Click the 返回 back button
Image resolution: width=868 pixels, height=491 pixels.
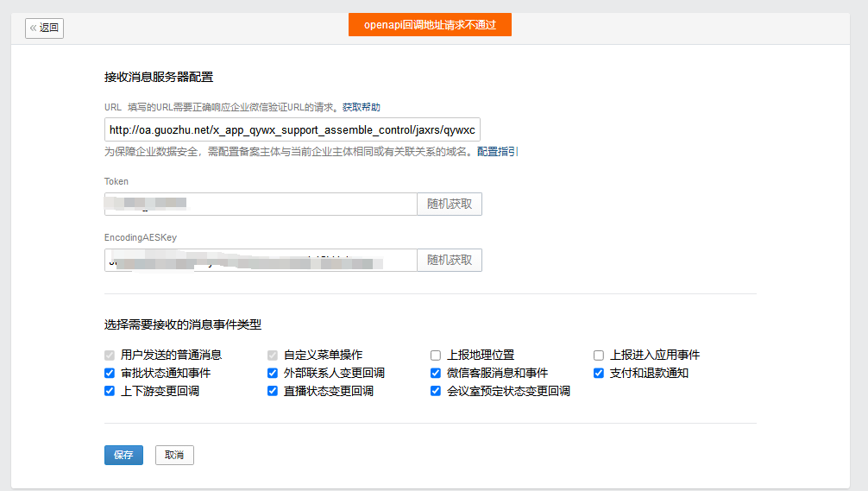point(45,28)
